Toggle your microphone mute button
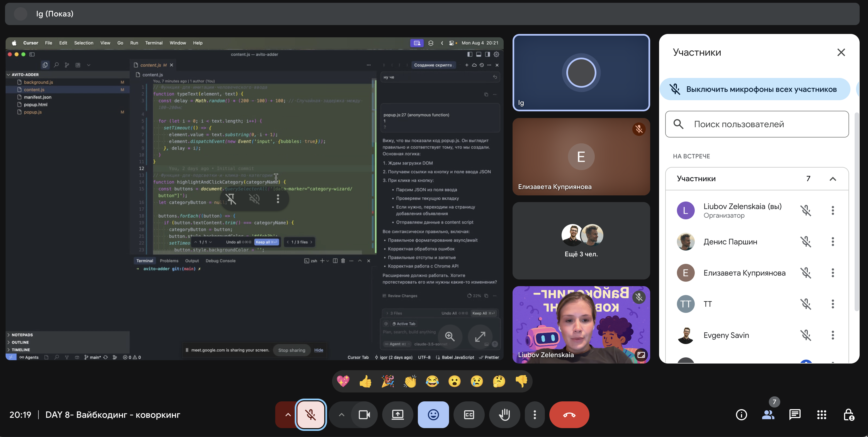 pos(311,415)
